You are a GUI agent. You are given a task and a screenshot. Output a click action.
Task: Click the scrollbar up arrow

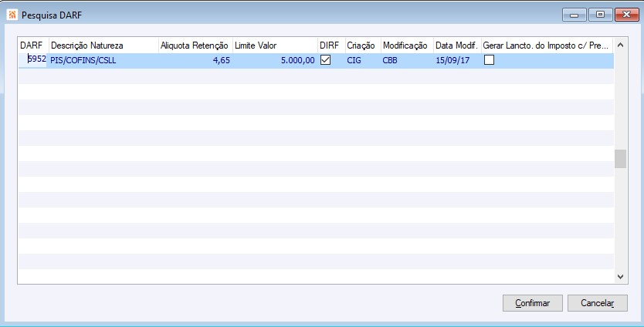(x=620, y=45)
